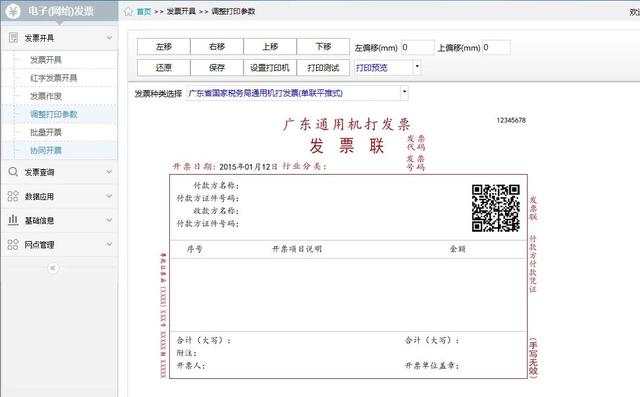Collapse the 发票开具 menu chevron

[109, 38]
